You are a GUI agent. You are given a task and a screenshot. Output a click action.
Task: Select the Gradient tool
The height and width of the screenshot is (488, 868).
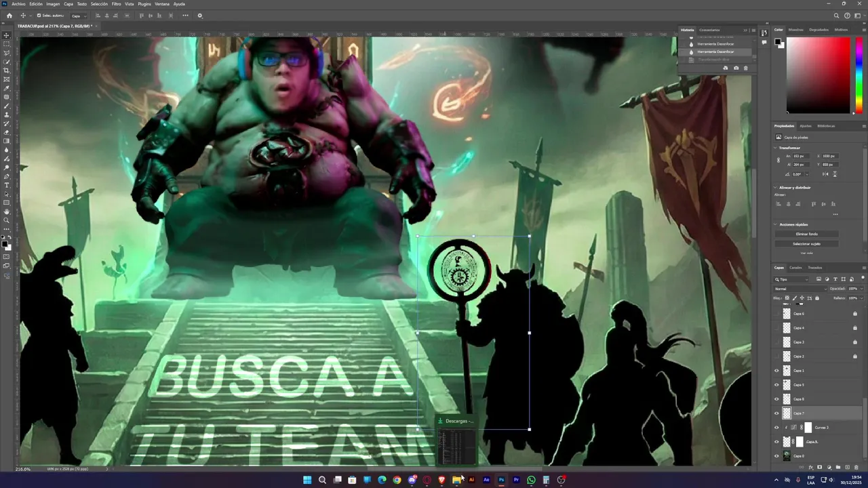pyautogui.click(x=7, y=141)
